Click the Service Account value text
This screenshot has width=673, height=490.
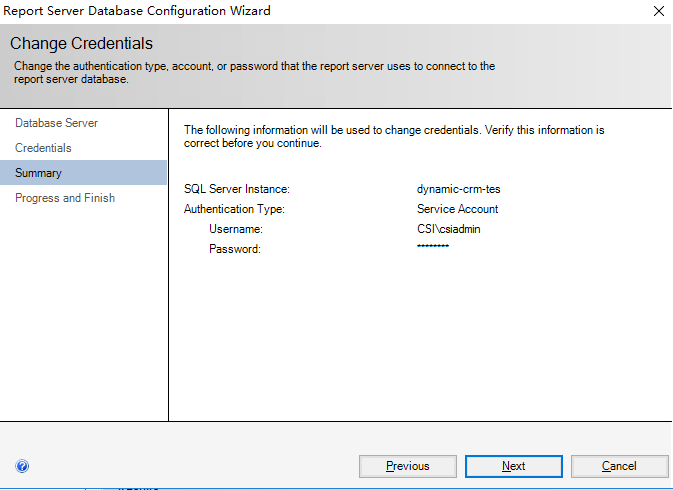457,209
